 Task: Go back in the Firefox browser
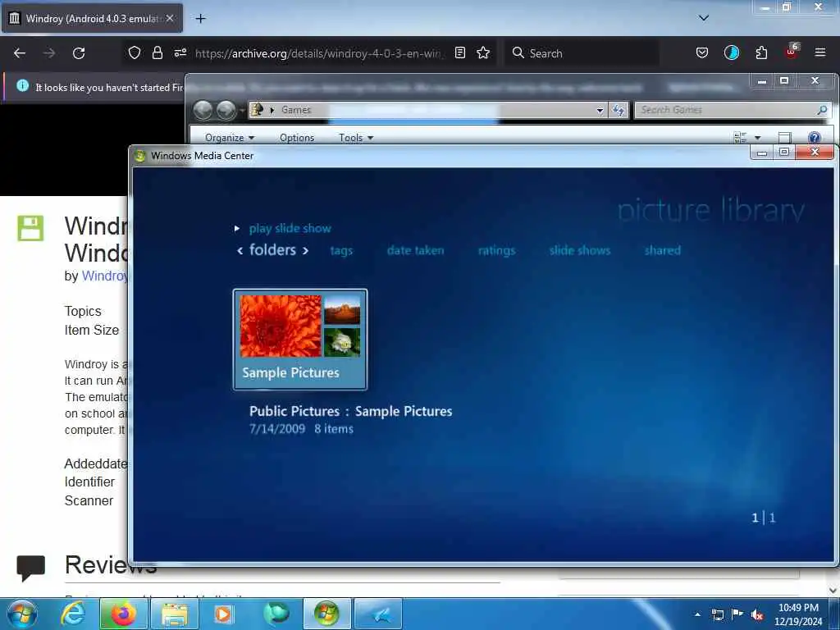coord(20,53)
